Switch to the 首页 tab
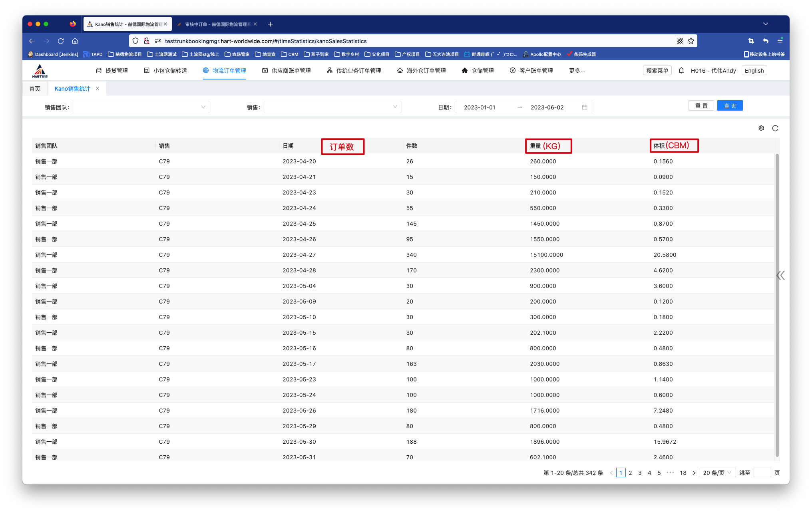The width and height of the screenshot is (812, 514). [x=35, y=89]
